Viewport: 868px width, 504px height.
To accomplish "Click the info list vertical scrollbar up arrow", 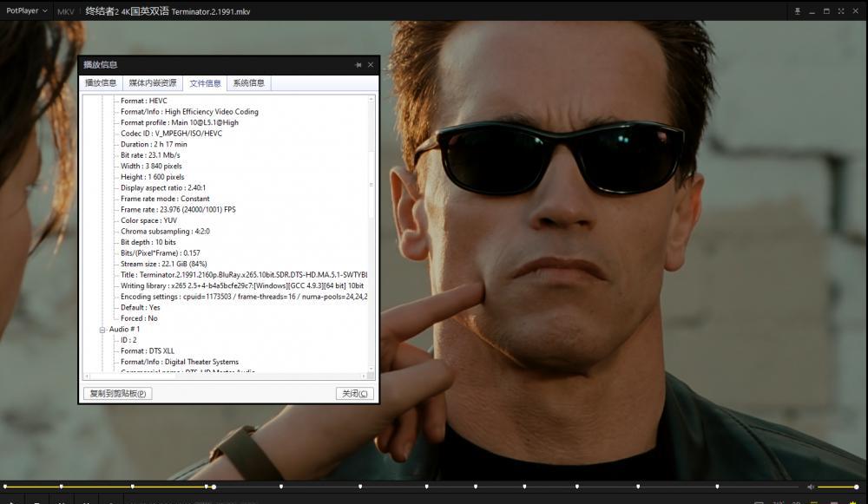I will coord(372,99).
